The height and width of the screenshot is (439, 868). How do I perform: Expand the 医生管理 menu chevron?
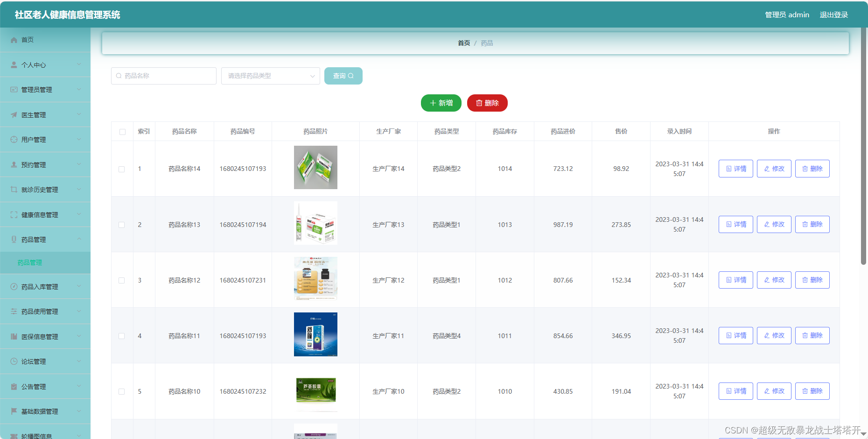click(79, 114)
